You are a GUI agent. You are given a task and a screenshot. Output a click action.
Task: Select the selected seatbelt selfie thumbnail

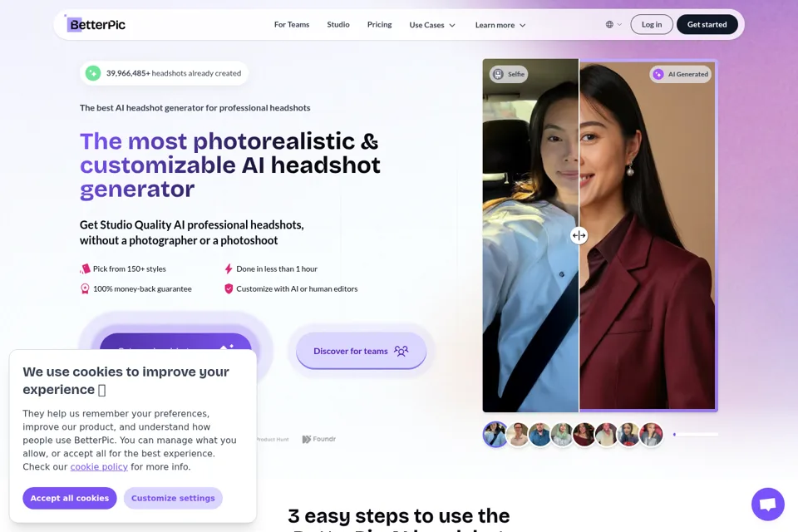pos(495,434)
